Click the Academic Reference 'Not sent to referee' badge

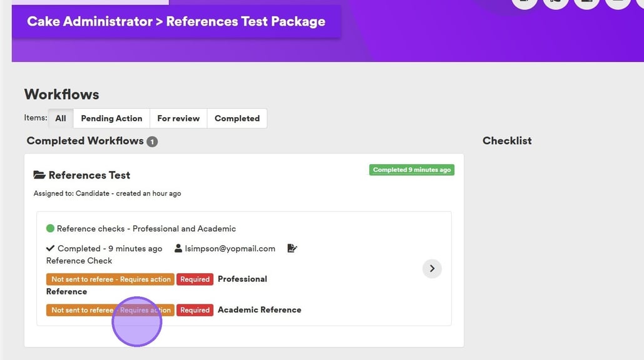pyautogui.click(x=111, y=310)
